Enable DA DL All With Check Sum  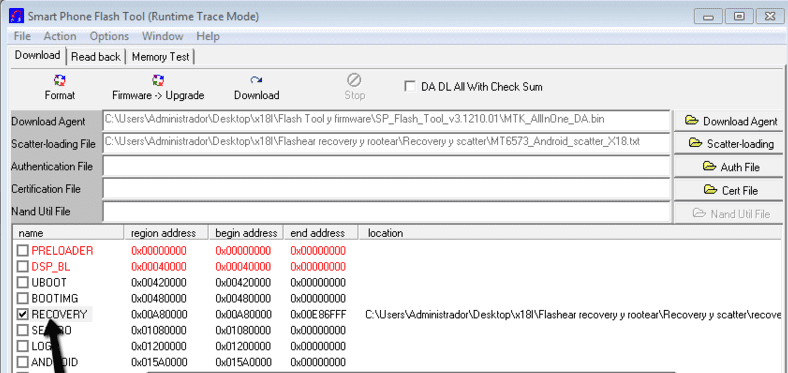[x=410, y=86]
